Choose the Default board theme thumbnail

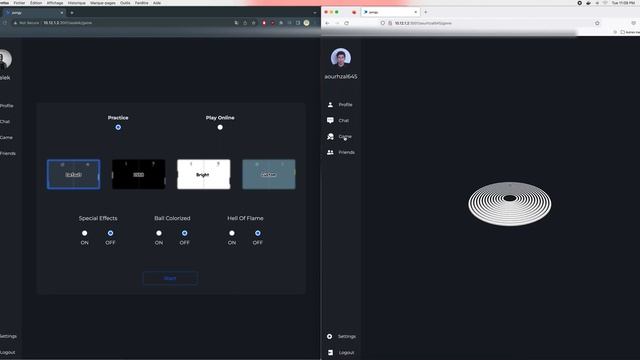[73, 174]
